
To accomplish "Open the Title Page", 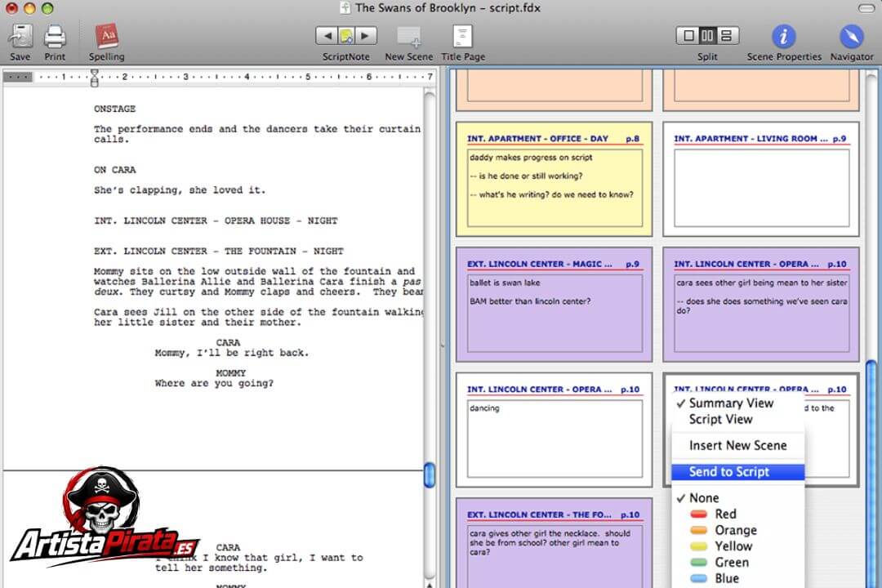I will point(462,37).
